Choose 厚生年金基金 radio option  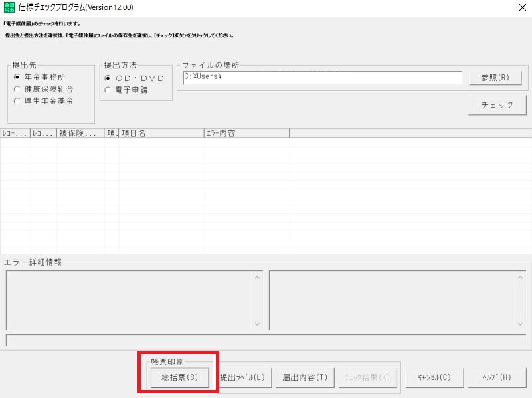[x=18, y=101]
